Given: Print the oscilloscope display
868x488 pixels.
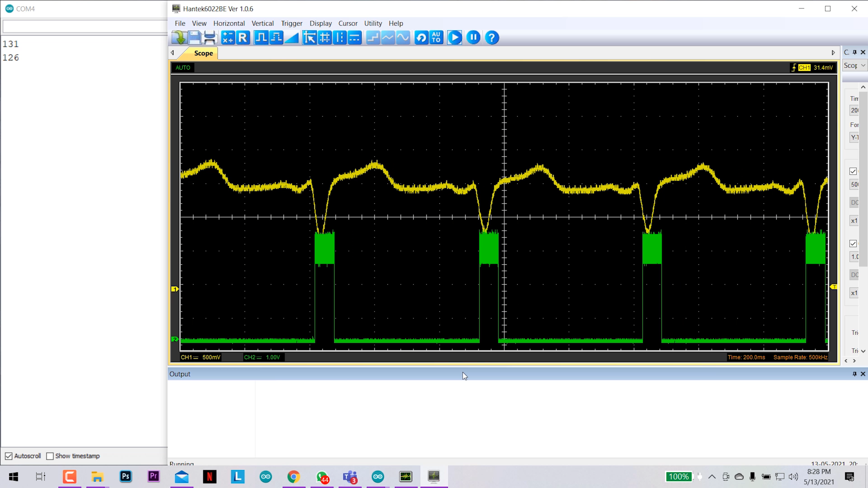Looking at the screenshot, I should click(210, 38).
